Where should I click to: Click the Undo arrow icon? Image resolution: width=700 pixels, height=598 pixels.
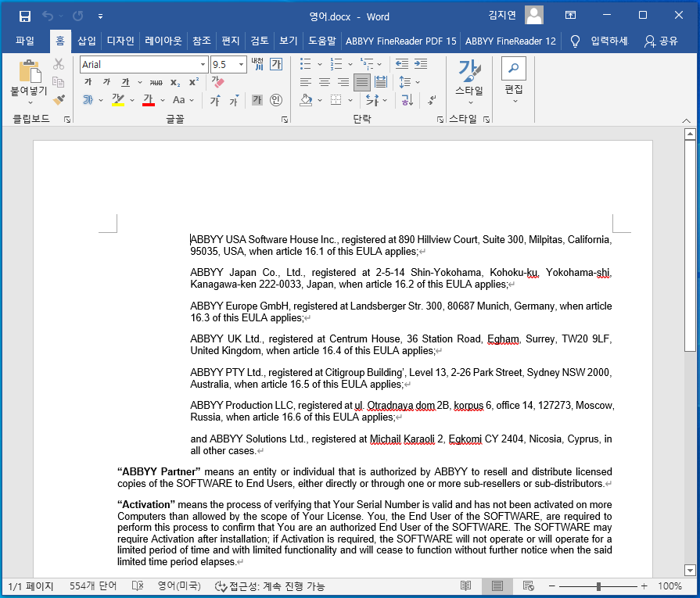tap(48, 16)
